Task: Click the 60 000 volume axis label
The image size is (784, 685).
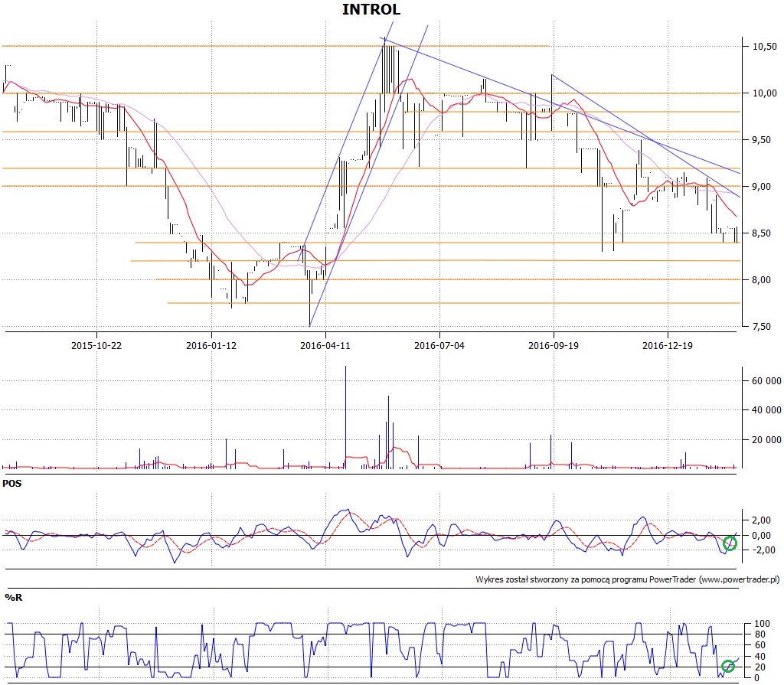Action: pos(766,381)
